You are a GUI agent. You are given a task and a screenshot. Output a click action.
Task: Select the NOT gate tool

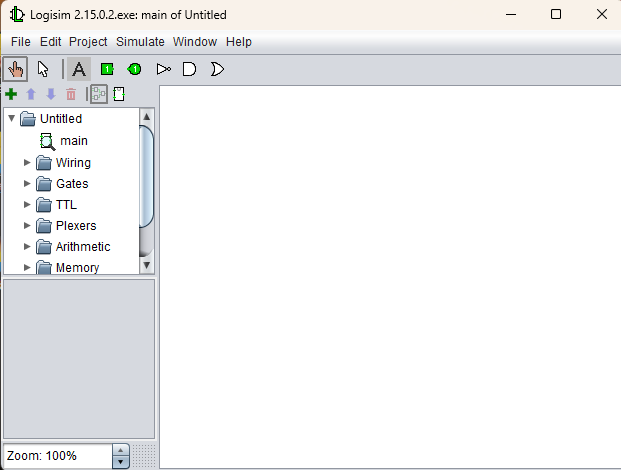pyautogui.click(x=164, y=69)
